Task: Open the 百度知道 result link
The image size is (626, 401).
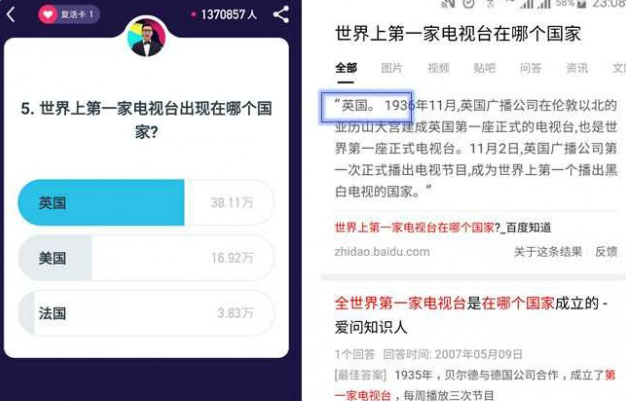Action: pos(443,227)
